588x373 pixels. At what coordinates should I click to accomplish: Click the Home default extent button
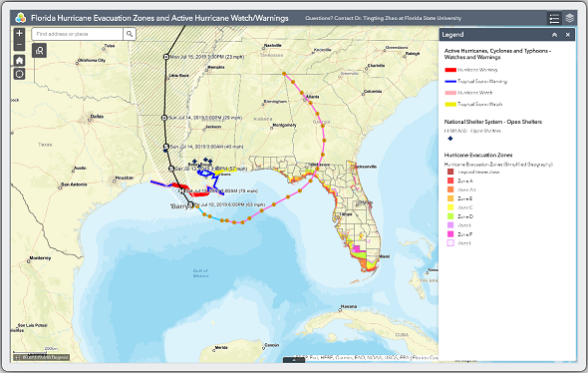tap(20, 60)
